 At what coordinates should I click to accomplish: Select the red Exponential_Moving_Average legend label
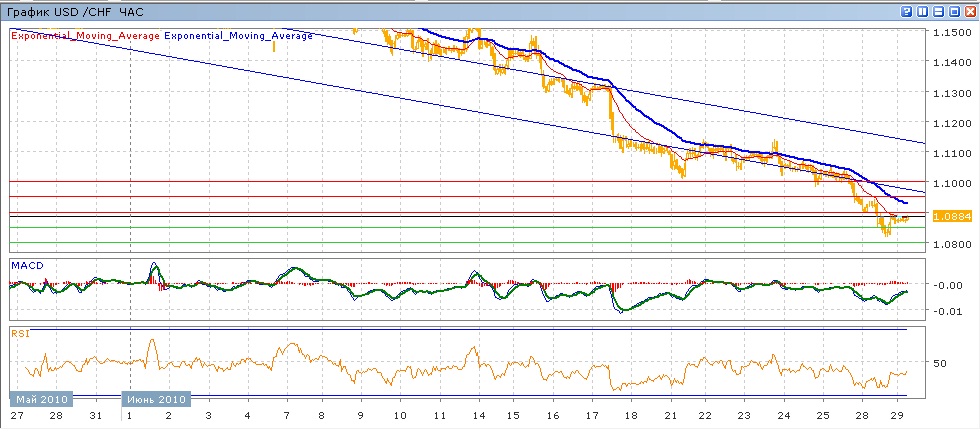(86, 36)
